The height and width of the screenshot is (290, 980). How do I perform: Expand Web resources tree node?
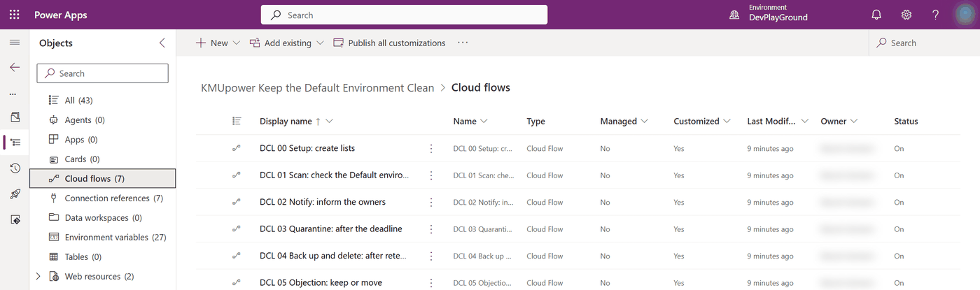point(38,277)
